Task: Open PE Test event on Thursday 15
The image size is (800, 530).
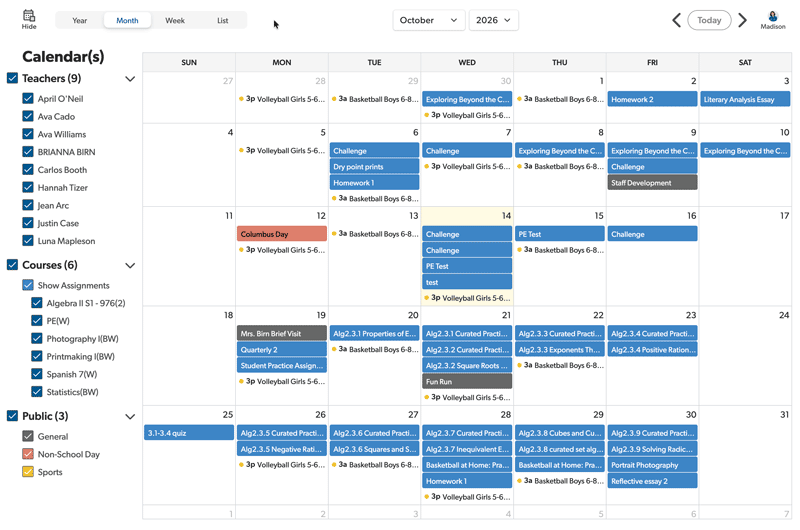Action: pos(560,234)
